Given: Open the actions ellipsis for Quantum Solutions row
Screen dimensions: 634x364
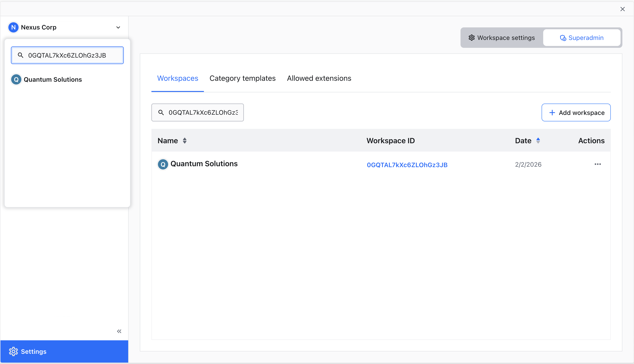Looking at the screenshot, I should pyautogui.click(x=598, y=164).
